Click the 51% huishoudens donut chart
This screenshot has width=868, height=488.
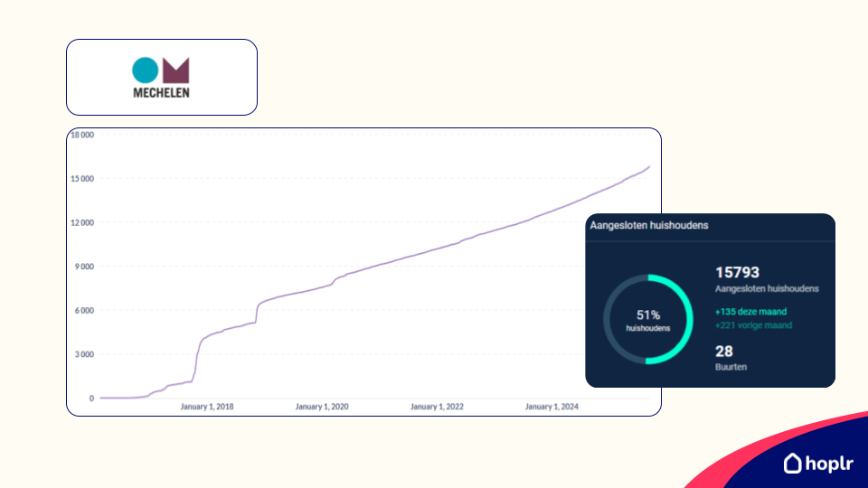coord(646,319)
